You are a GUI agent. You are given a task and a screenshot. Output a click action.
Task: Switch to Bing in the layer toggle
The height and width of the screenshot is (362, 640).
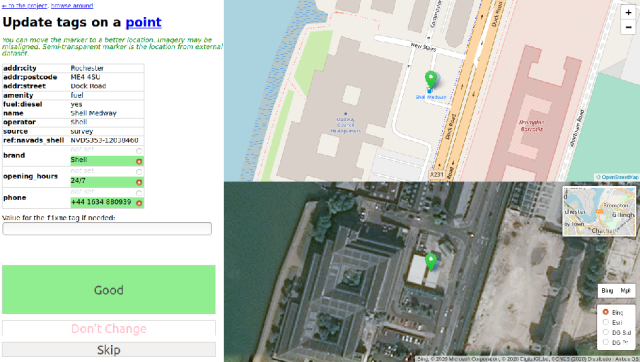(607, 291)
